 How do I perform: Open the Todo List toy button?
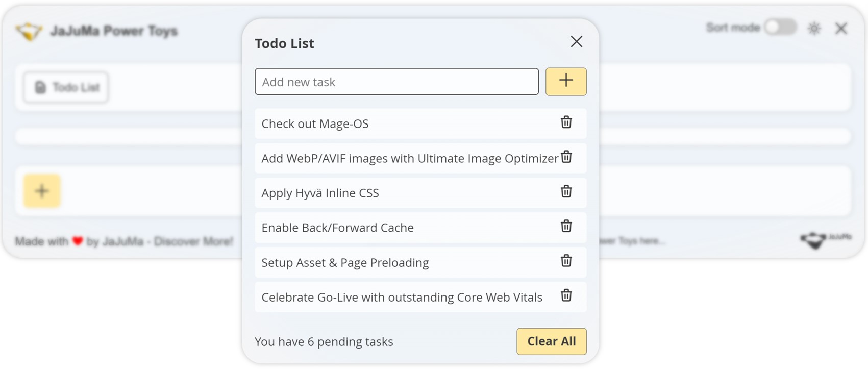[x=66, y=87]
